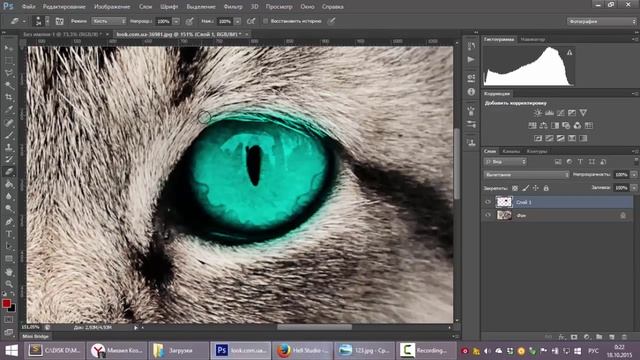Open the tool preset picker arrow

point(24,21)
